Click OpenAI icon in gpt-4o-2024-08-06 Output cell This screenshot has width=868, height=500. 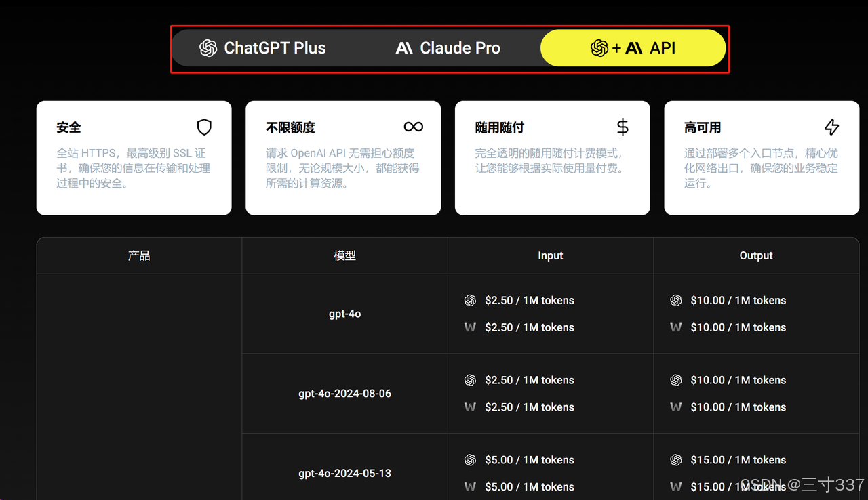click(675, 380)
